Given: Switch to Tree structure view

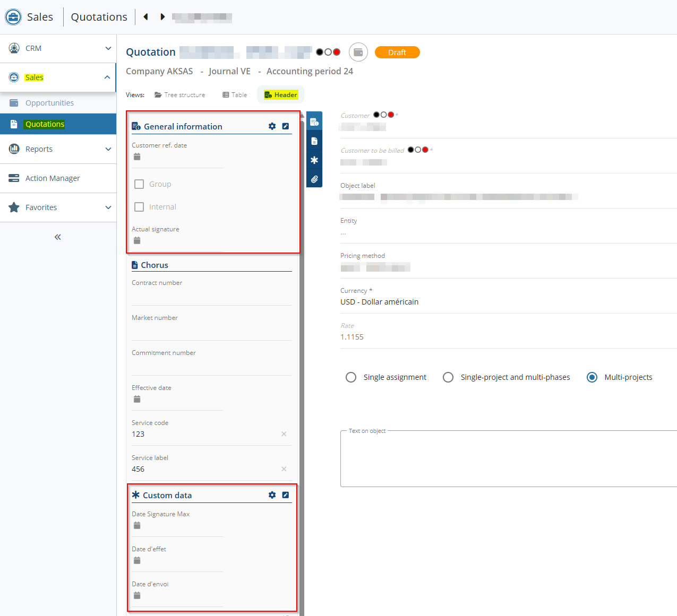Looking at the screenshot, I should point(179,95).
